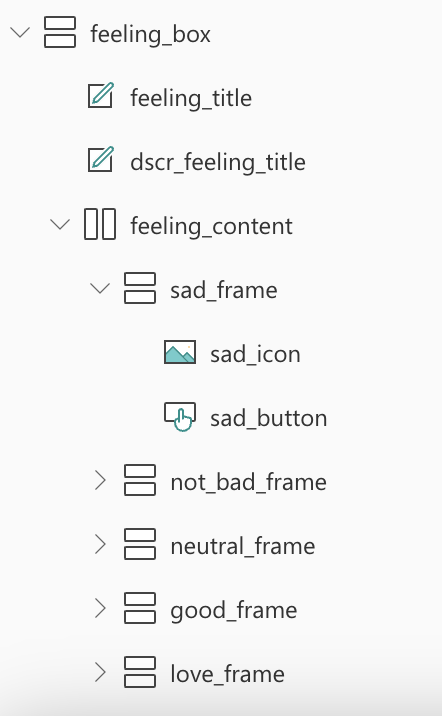The width and height of the screenshot is (442, 716).
Task: Click the feeling_content horizontal container icon
Action: point(100,224)
